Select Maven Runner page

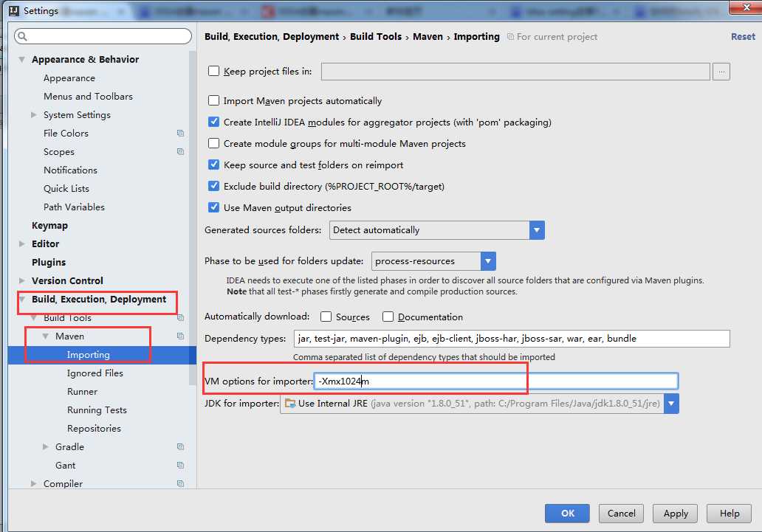pos(82,392)
